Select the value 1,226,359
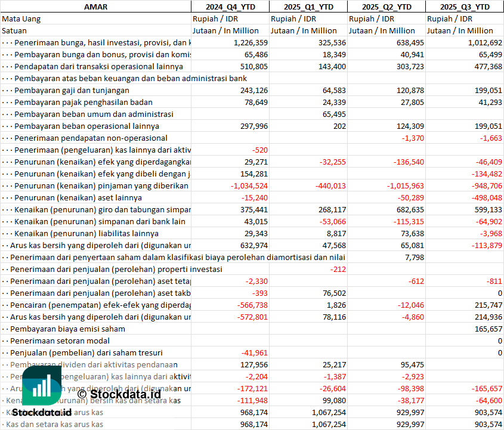504x430 pixels. tap(251, 42)
